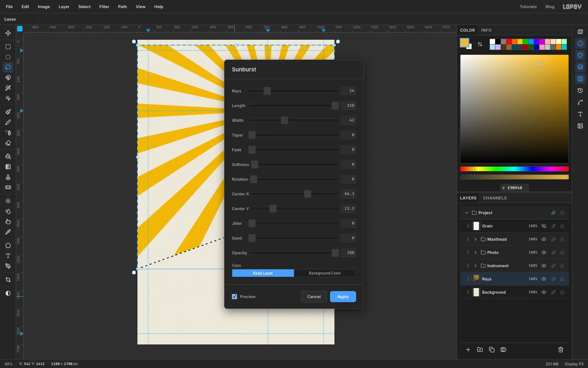The height and width of the screenshot is (368, 588).
Task: Select the Text tool in left toolbar
Action: [8, 256]
